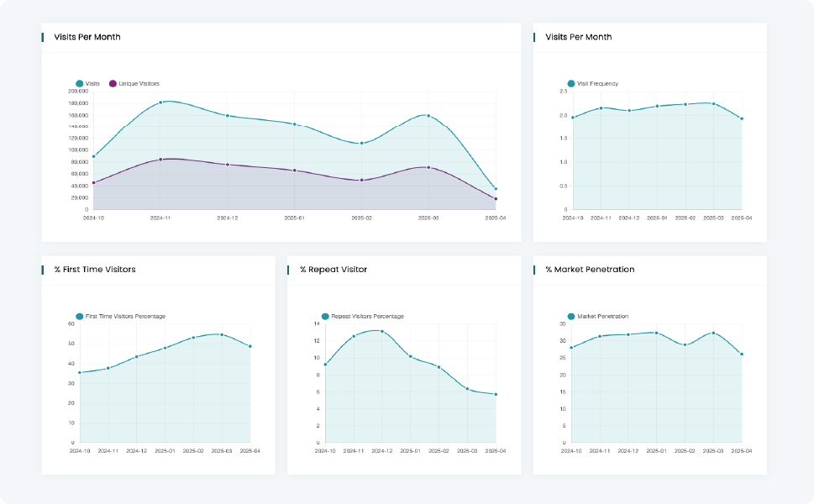Image resolution: width=814 pixels, height=504 pixels.
Task: Click the First Time Visitors point at 2025-03
Action: [222, 334]
